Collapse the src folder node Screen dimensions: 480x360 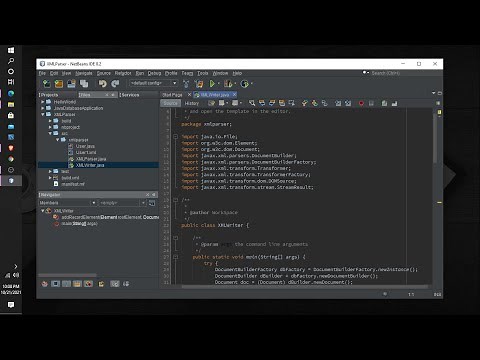[x=50, y=133]
